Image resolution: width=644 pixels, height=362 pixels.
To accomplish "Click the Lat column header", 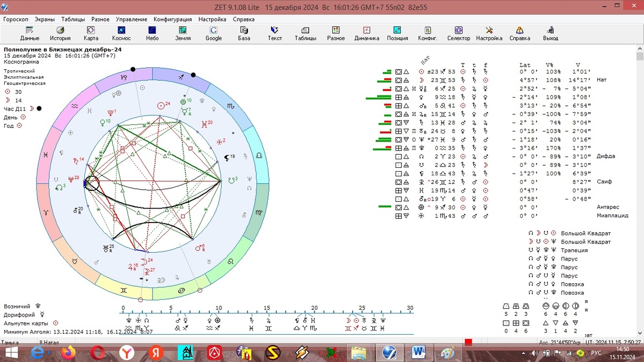I will [x=524, y=65].
